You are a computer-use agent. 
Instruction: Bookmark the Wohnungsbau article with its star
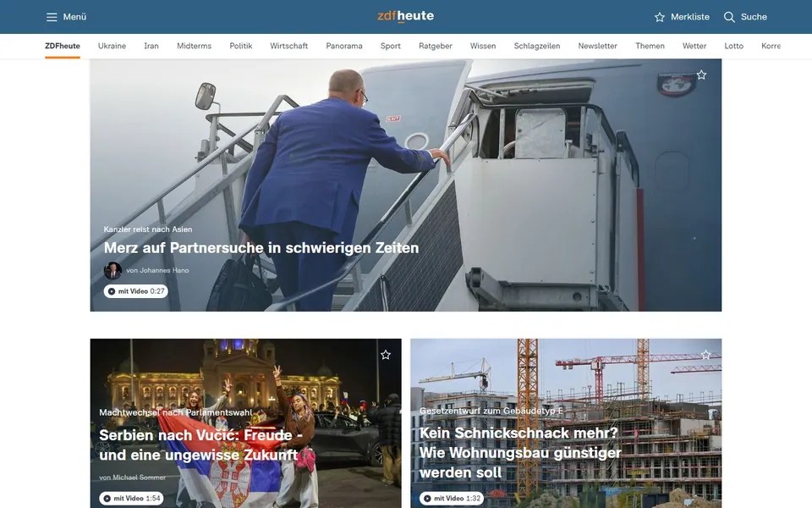click(705, 355)
